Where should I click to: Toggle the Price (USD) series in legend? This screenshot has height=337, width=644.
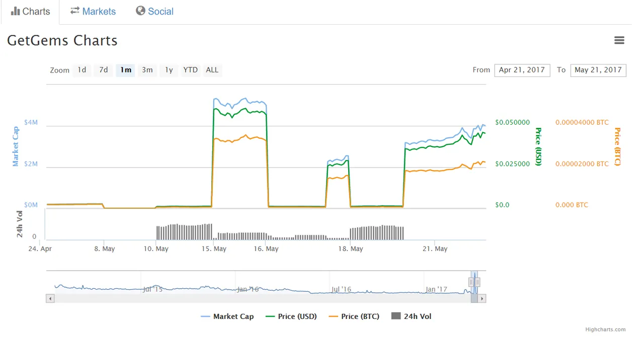click(x=291, y=316)
